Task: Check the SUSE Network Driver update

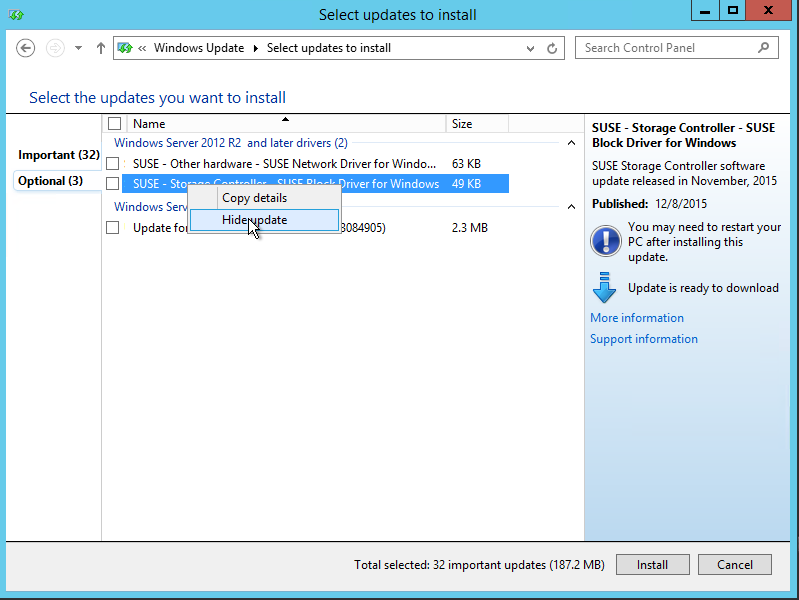Action: (x=113, y=164)
